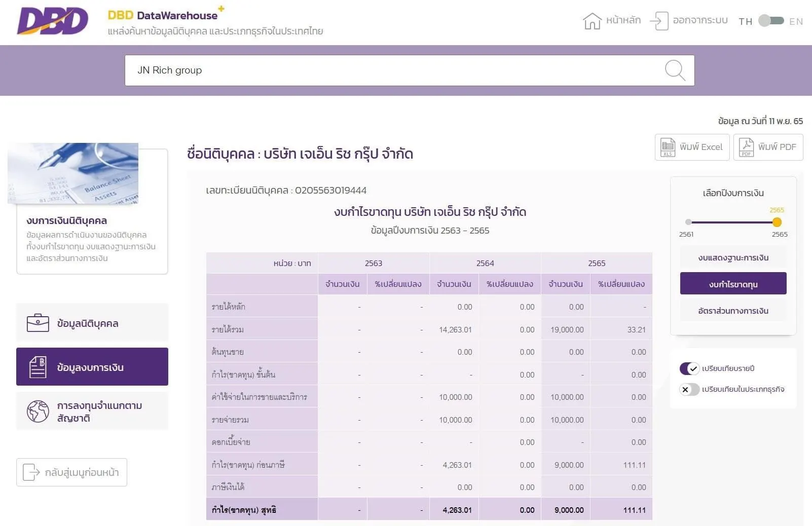Click the งบการเงินนิติบุคคล card heading
The width and height of the screenshot is (812, 526).
pyautogui.click(x=66, y=220)
